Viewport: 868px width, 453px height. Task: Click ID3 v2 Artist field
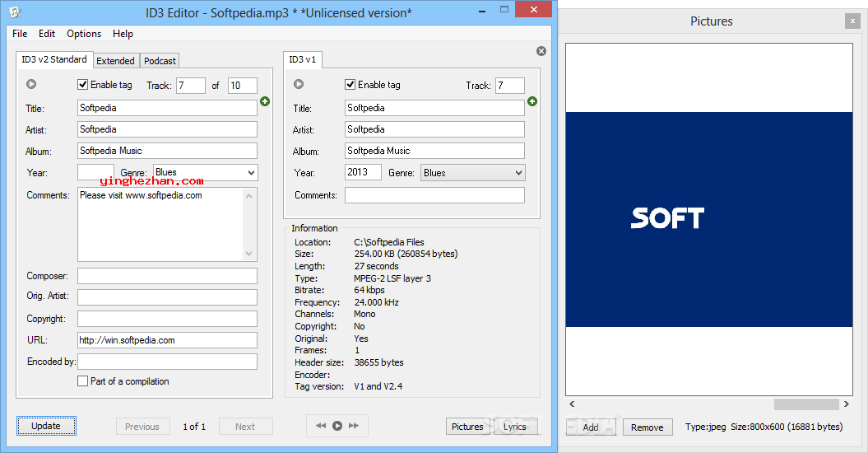tap(167, 129)
